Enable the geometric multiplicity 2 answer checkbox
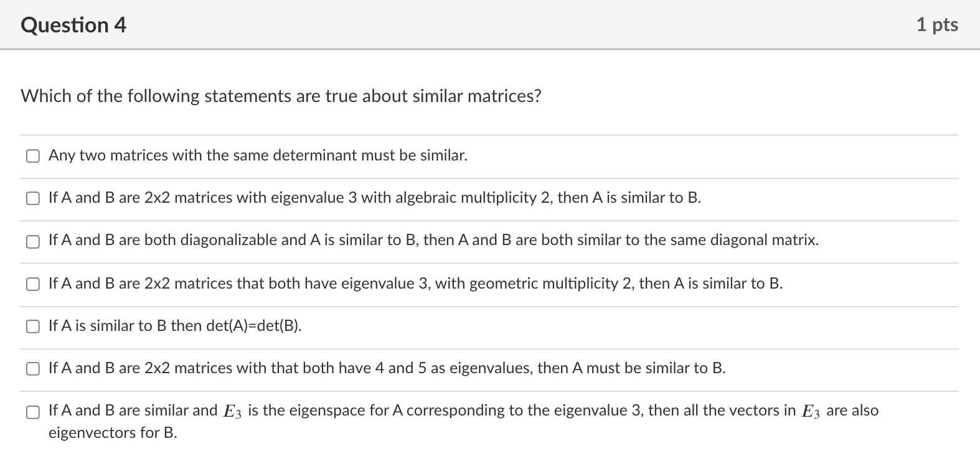 pos(32,284)
